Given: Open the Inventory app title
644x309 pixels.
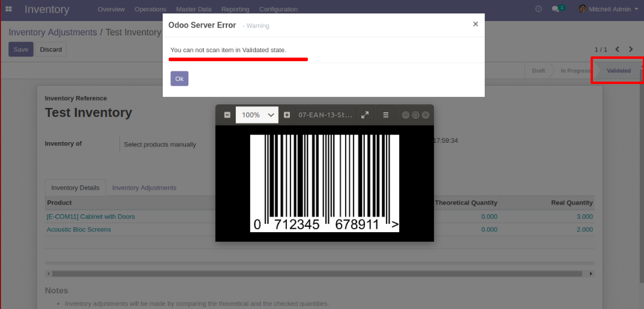Looking at the screenshot, I should 47,9.
